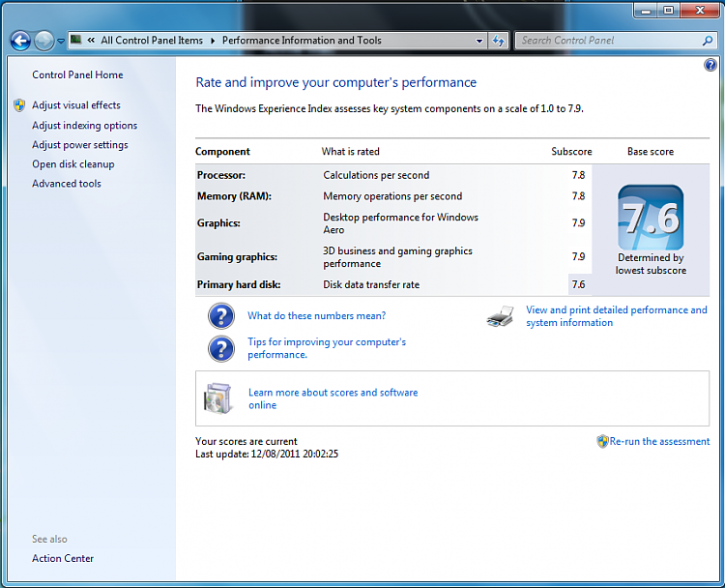
Task: Open Adjust visual effects
Action: pyautogui.click(x=76, y=105)
